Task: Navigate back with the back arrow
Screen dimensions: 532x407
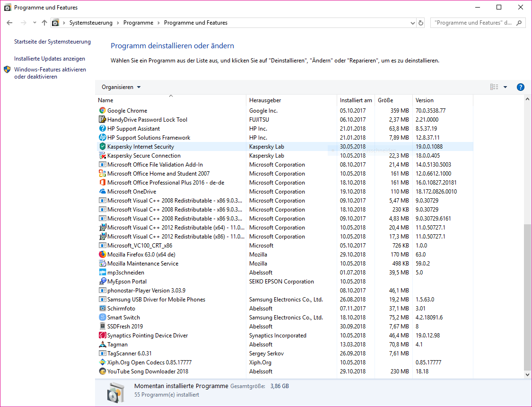Action: click(x=9, y=23)
